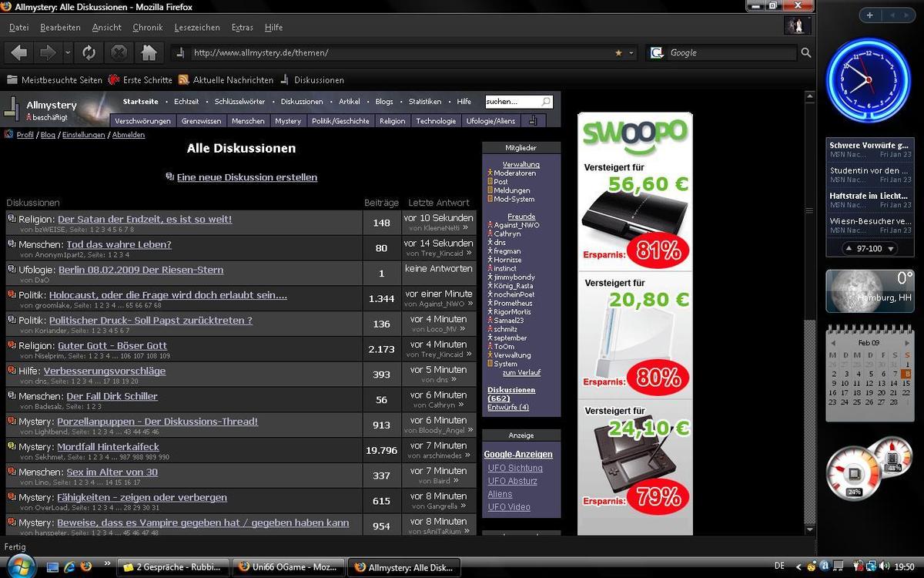
Task: Open the 'Meistbesuchte Seiten' bookmark folder
Action: [x=55, y=79]
